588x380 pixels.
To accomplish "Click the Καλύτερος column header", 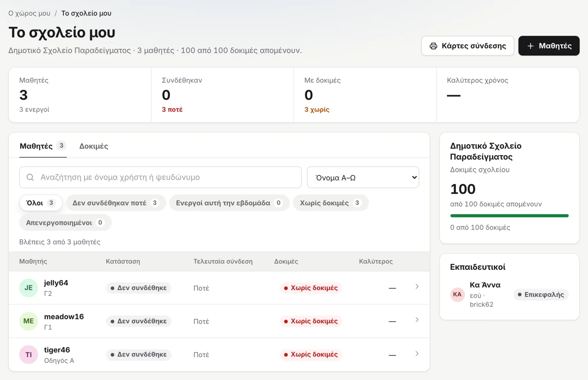I will [376, 261].
